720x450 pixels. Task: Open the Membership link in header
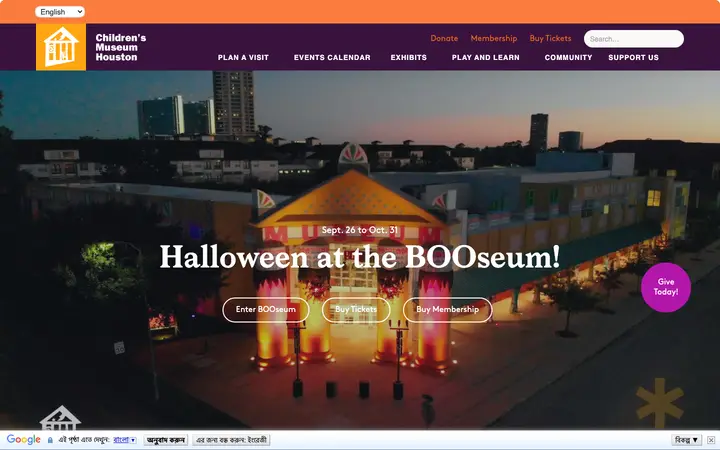[494, 39]
